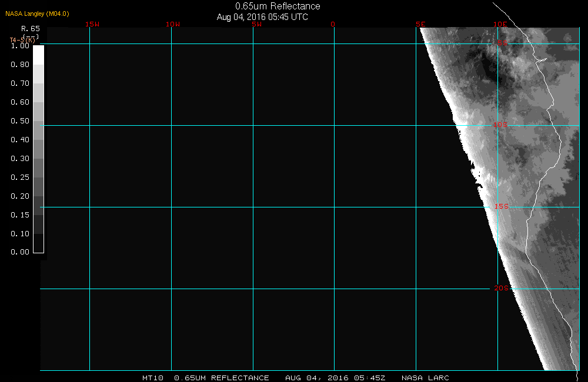This screenshot has height=382, width=588.
Task: Click the 5E longitude label
Action: click(x=420, y=24)
